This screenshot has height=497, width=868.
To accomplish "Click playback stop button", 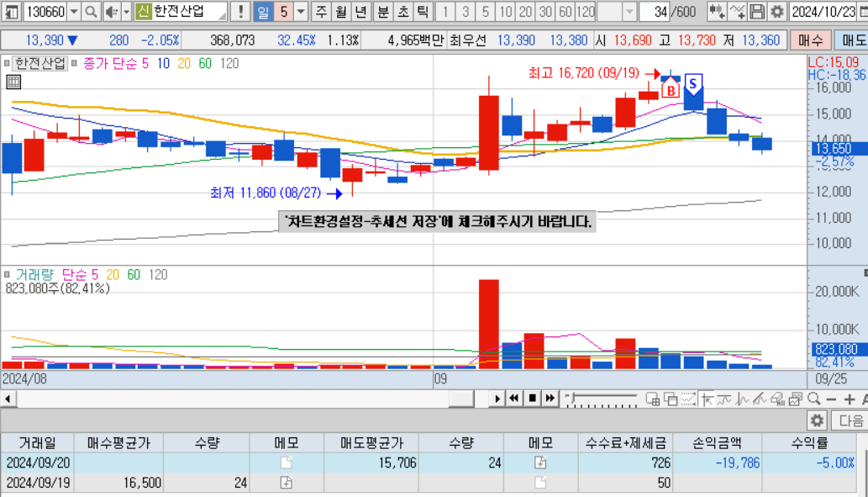I will click(x=532, y=399).
